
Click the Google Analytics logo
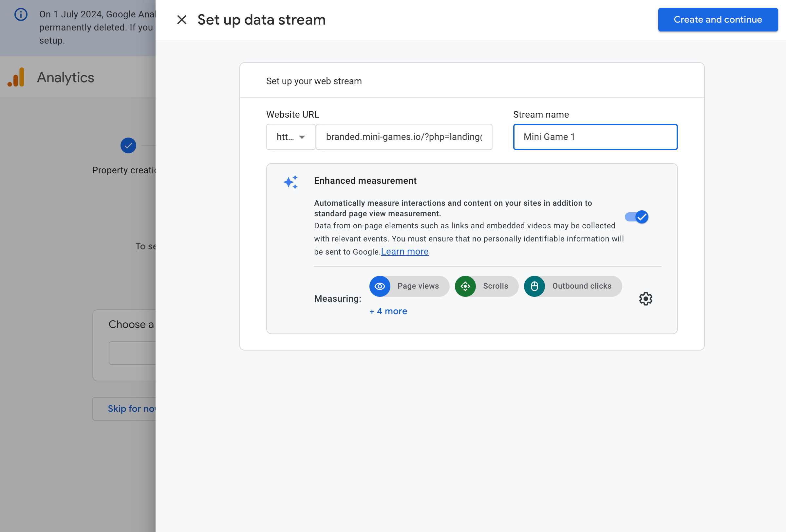(16, 77)
